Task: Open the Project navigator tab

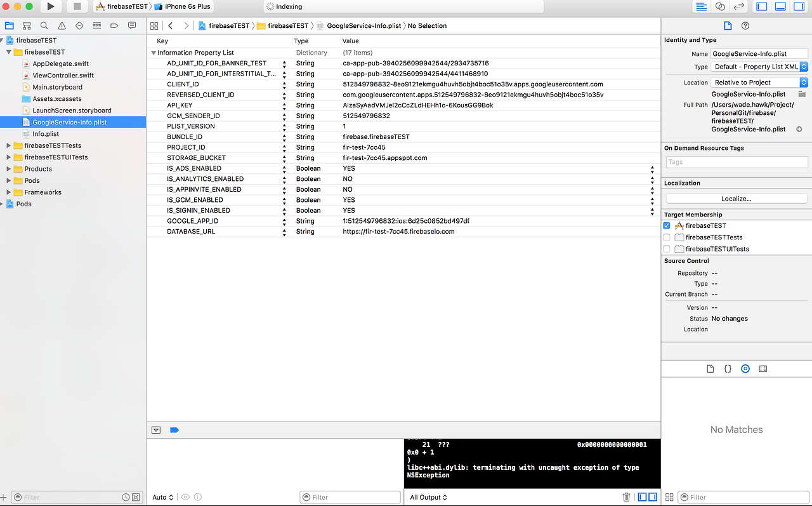Action: click(x=9, y=26)
